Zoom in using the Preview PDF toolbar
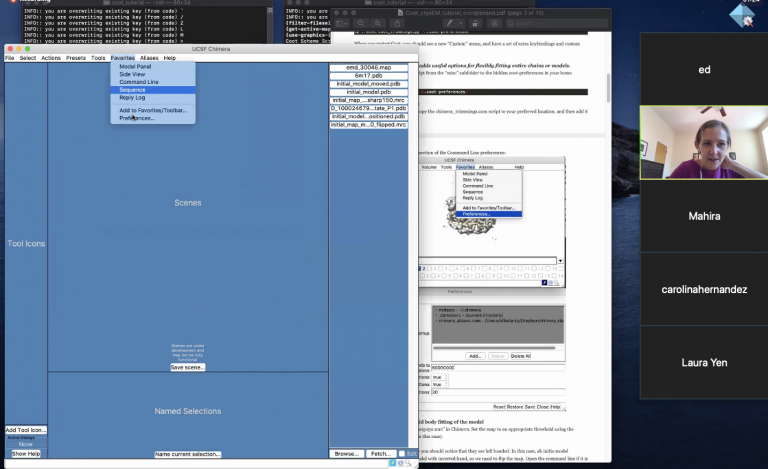Viewport: 768px width, 469px height. [378, 23]
